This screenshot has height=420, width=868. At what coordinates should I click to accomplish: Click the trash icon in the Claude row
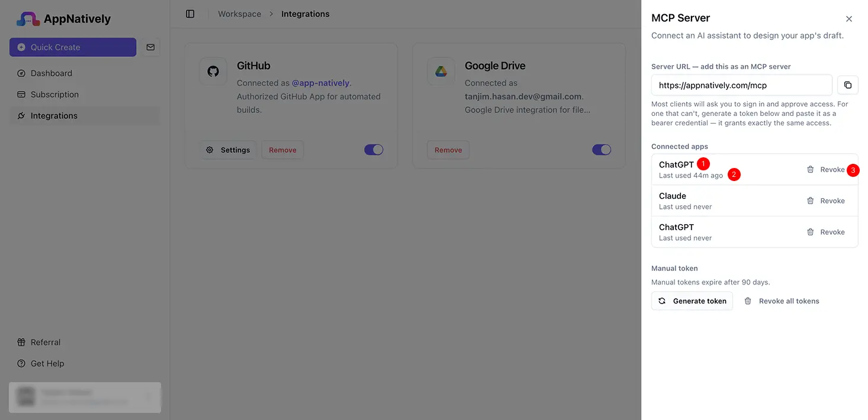pos(811,201)
